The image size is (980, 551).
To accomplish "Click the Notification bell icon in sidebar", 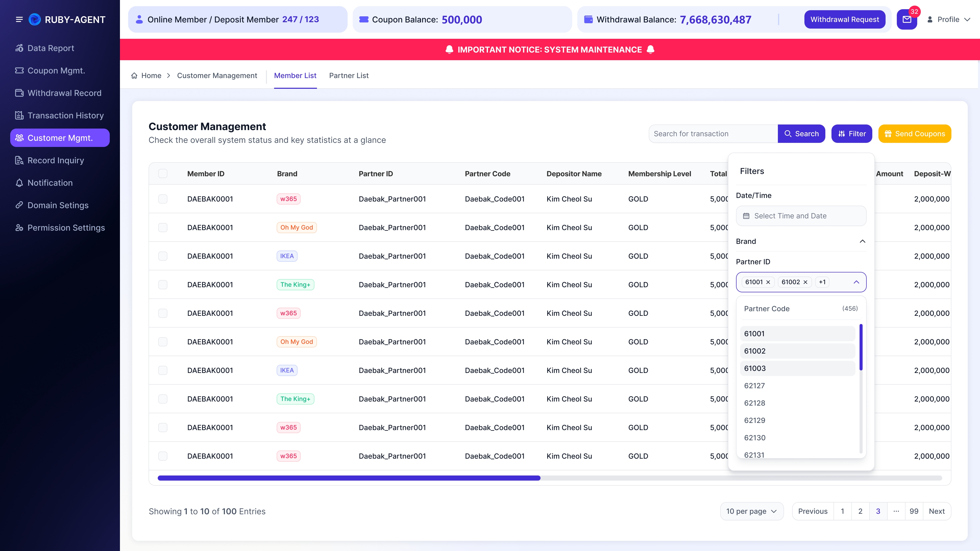I will (19, 183).
